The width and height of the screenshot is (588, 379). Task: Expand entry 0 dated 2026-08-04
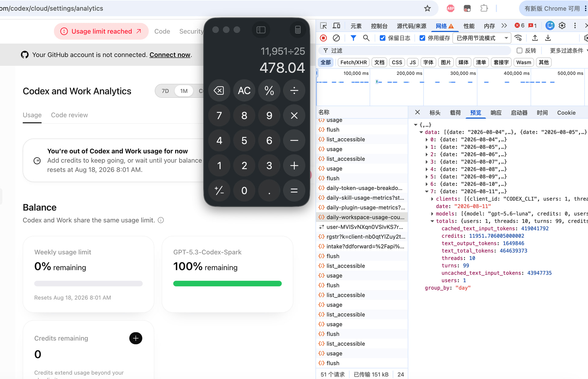click(x=427, y=140)
